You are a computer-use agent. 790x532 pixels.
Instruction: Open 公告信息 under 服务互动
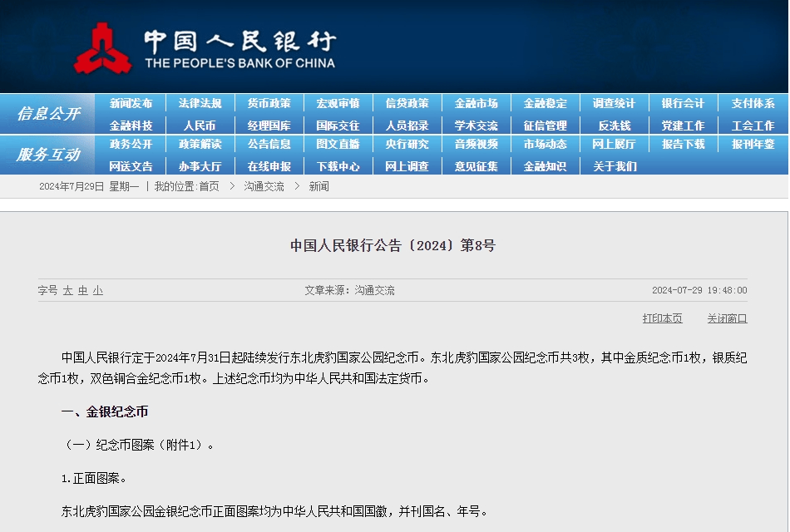pyautogui.click(x=269, y=144)
